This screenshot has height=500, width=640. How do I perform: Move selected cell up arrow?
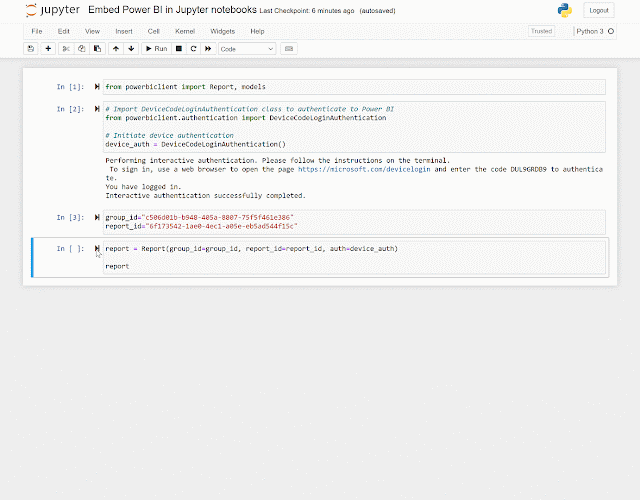coord(116,49)
